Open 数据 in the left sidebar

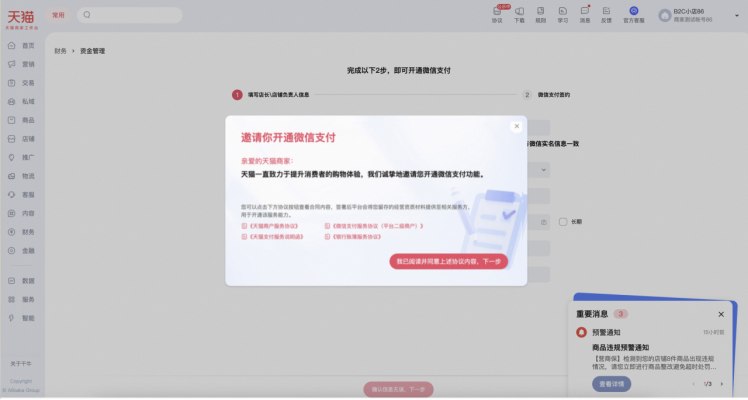[21, 281]
